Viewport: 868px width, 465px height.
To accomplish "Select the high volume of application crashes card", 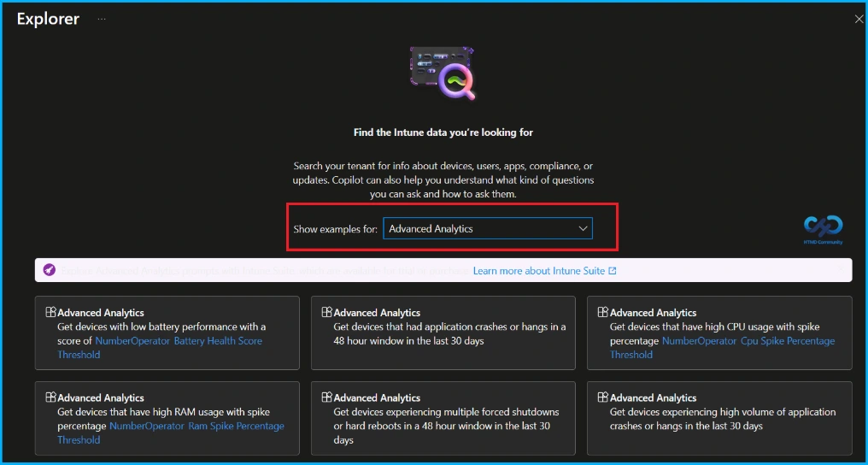I will (719, 418).
